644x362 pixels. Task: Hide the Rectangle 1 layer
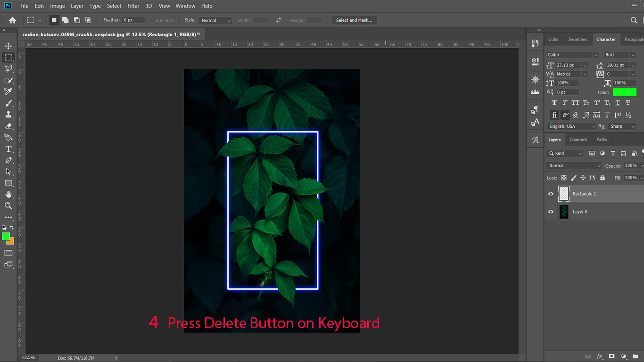(551, 194)
